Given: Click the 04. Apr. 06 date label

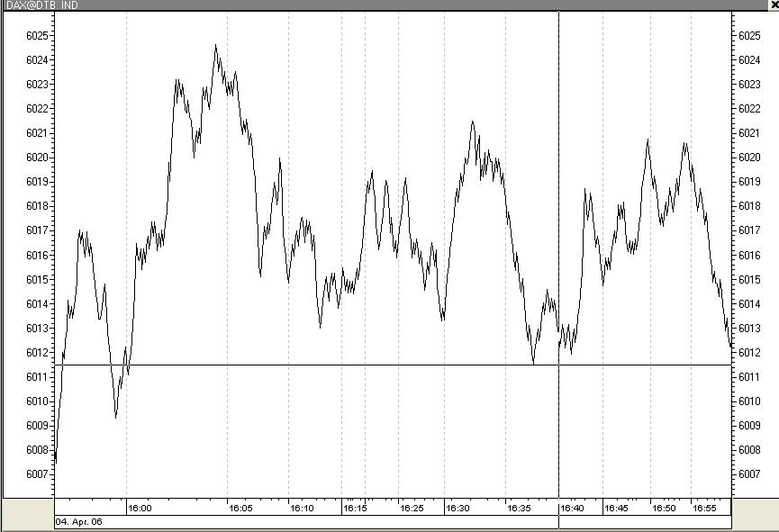Looking at the screenshot, I should (79, 521).
